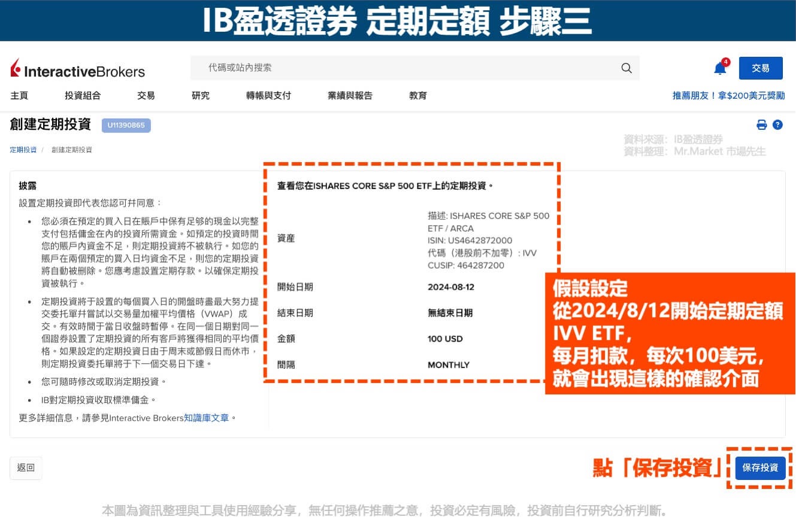The width and height of the screenshot is (796, 532).
Task: Open the notifications bell icon
Action: (x=721, y=68)
